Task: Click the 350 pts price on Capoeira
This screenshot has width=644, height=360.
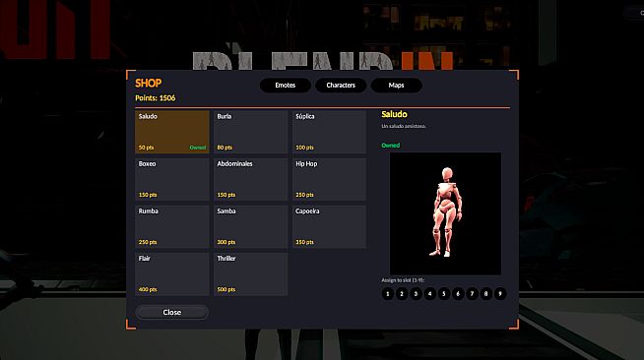Action: (304, 242)
